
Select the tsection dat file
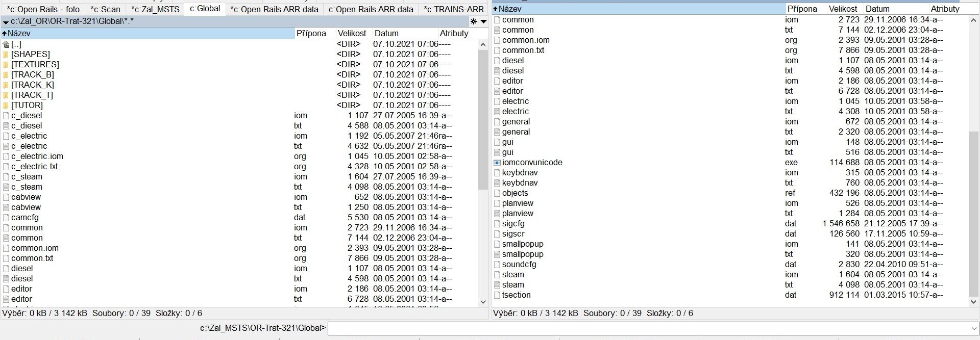coord(516,295)
